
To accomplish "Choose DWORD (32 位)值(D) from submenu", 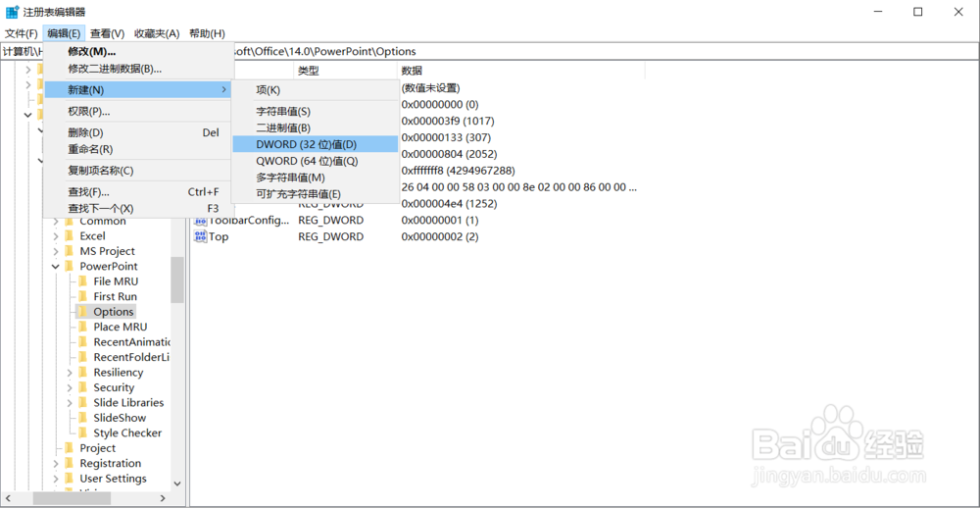I will point(315,144).
